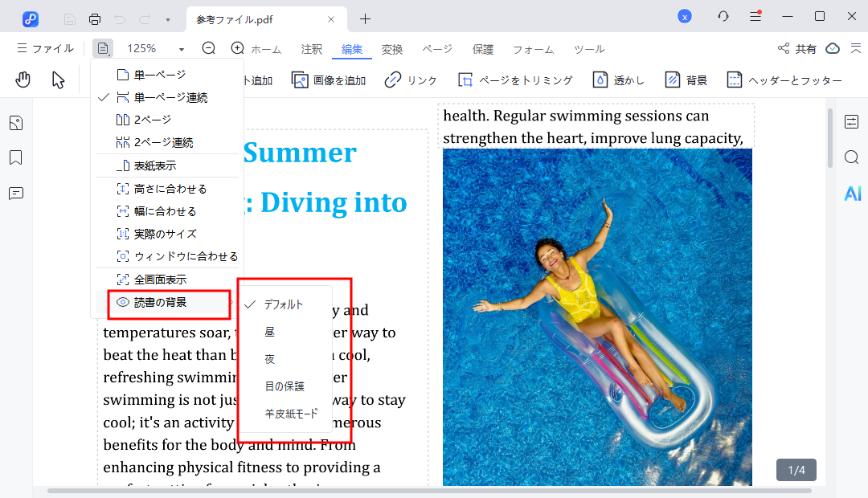Image resolution: width=868 pixels, height=498 pixels.
Task: Expand the 読書の背景 submenu
Action: point(160,302)
